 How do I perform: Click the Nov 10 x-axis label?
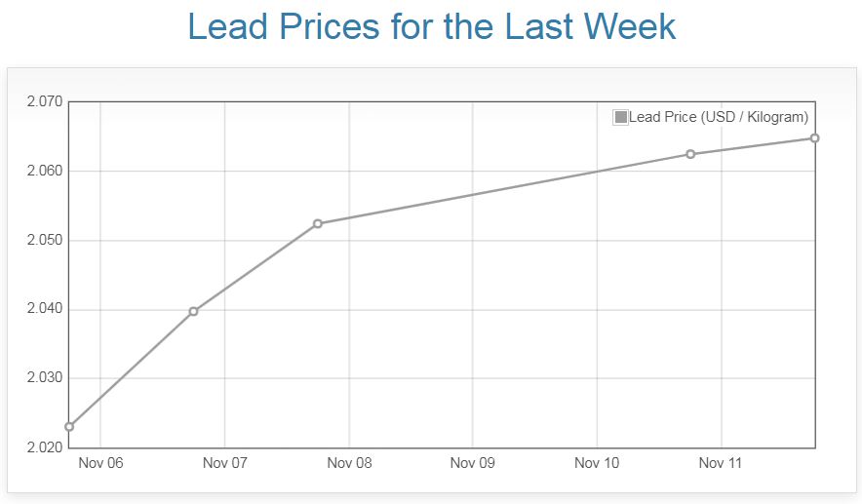click(597, 463)
